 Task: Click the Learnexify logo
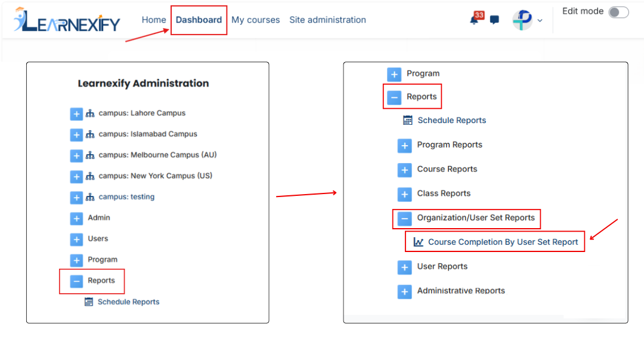[x=67, y=20]
